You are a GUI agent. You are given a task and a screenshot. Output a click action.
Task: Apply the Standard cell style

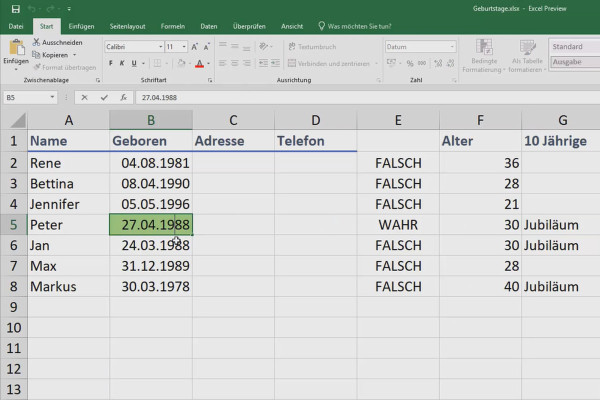[575, 46]
